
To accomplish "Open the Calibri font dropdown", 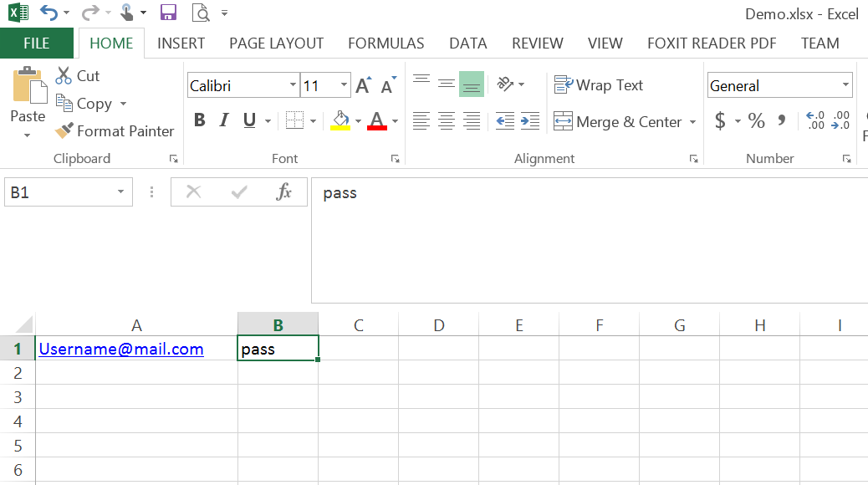I will pyautogui.click(x=292, y=84).
